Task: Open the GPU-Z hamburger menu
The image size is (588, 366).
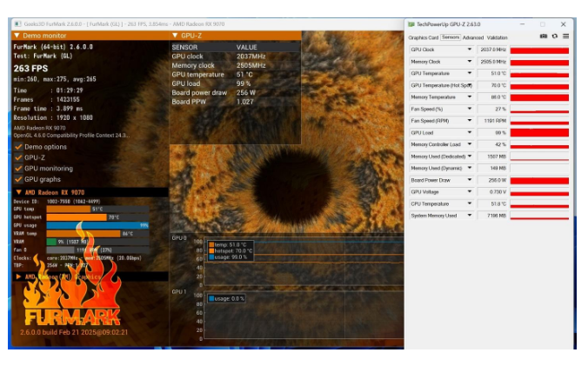Action: pos(565,37)
